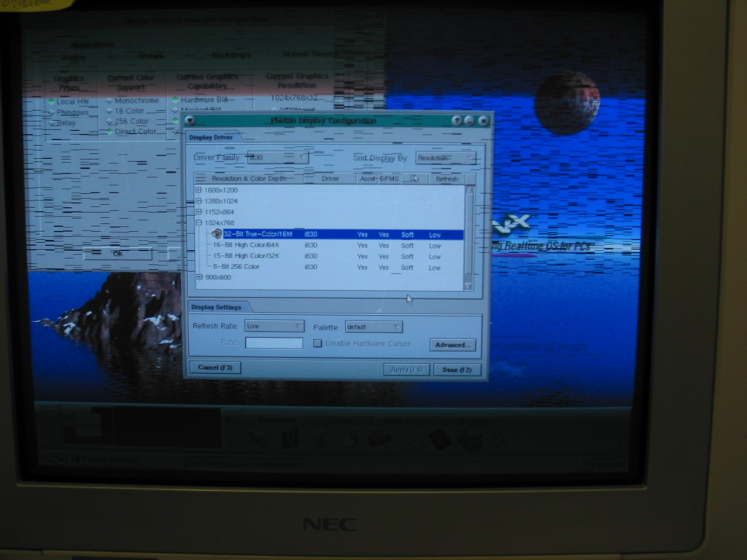Image resolution: width=747 pixels, height=560 pixels.
Task: Click in the Rate input field
Action: (x=274, y=343)
